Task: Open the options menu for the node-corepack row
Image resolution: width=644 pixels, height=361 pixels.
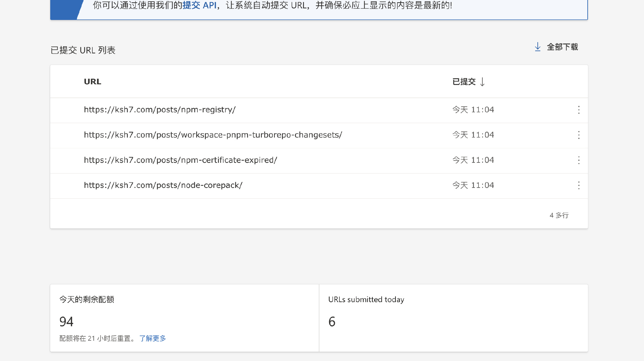Action: pos(579,185)
